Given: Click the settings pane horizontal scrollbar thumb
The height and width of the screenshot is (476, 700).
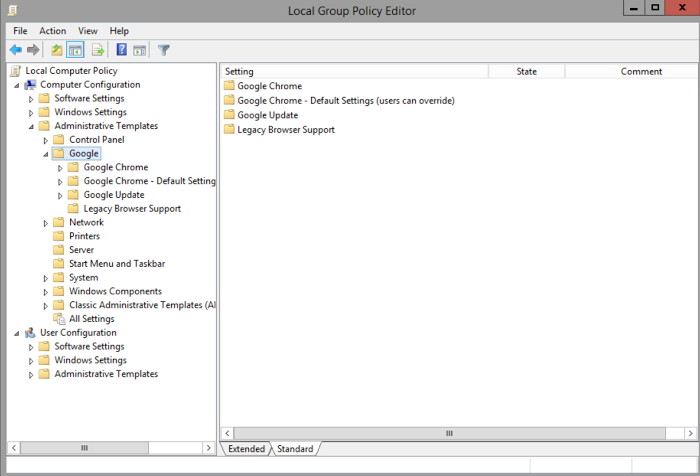Looking at the screenshot, I should pyautogui.click(x=450, y=433).
